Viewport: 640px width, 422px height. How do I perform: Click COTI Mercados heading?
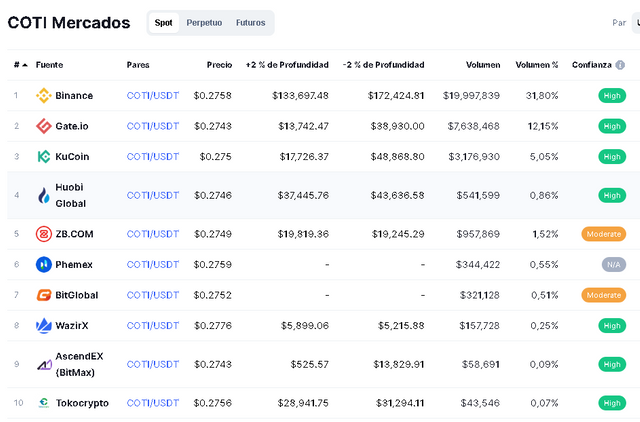pos(69,23)
